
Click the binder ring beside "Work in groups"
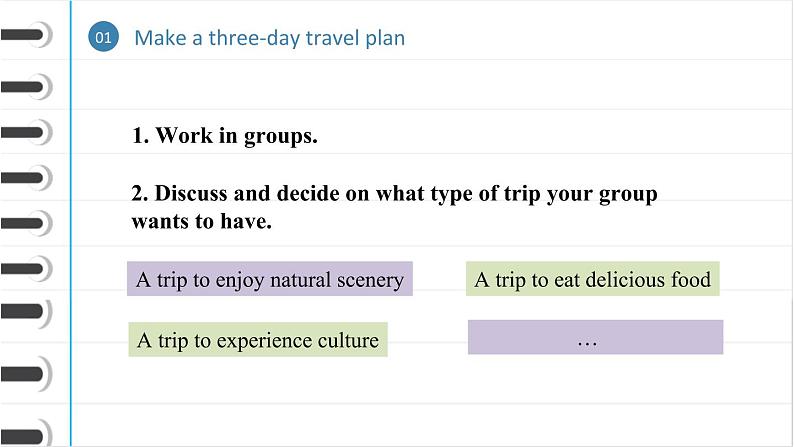pos(26,133)
